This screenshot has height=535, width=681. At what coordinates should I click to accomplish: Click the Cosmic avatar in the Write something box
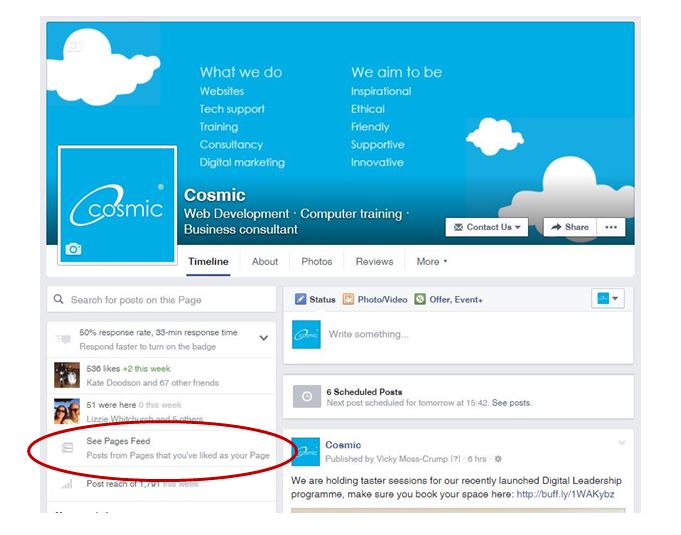(x=306, y=334)
